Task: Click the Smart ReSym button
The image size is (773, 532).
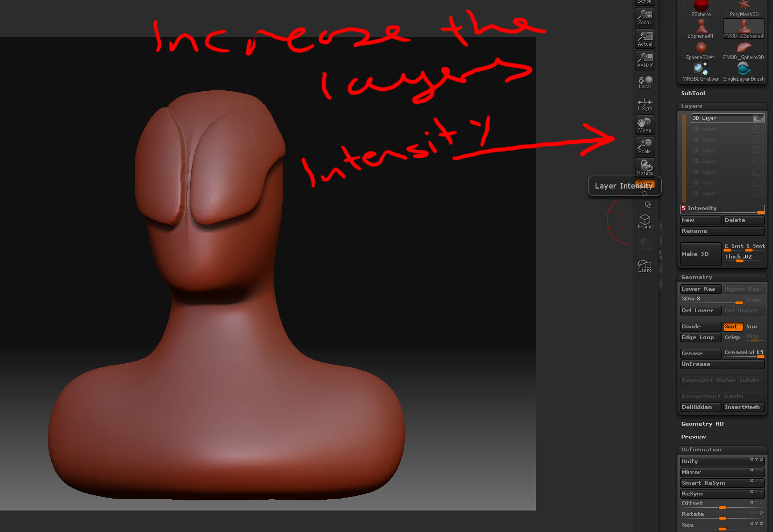Action: [x=722, y=483]
